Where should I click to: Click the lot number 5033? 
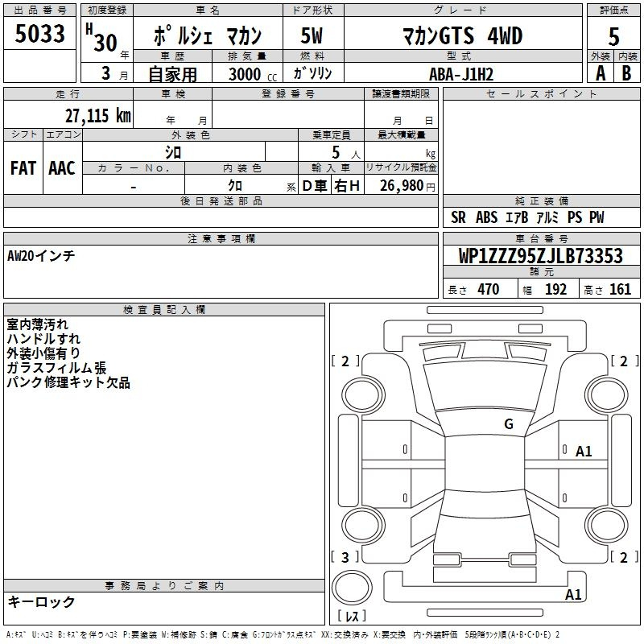click(39, 34)
